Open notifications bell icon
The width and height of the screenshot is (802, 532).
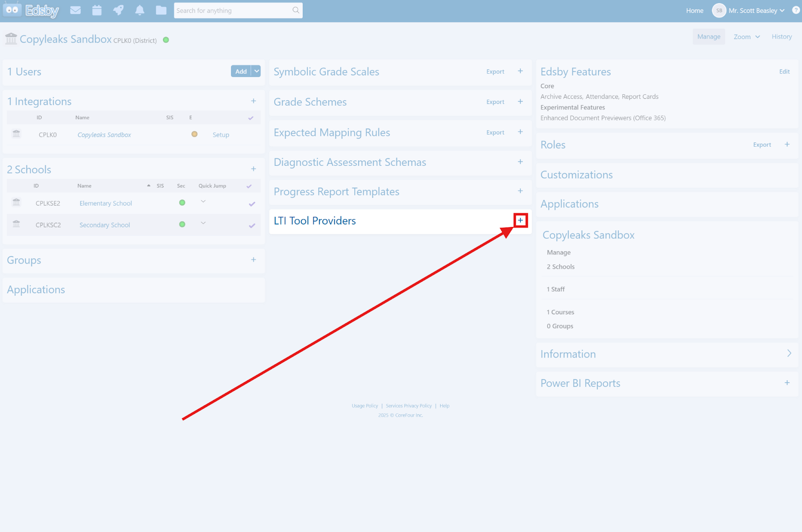tap(140, 10)
